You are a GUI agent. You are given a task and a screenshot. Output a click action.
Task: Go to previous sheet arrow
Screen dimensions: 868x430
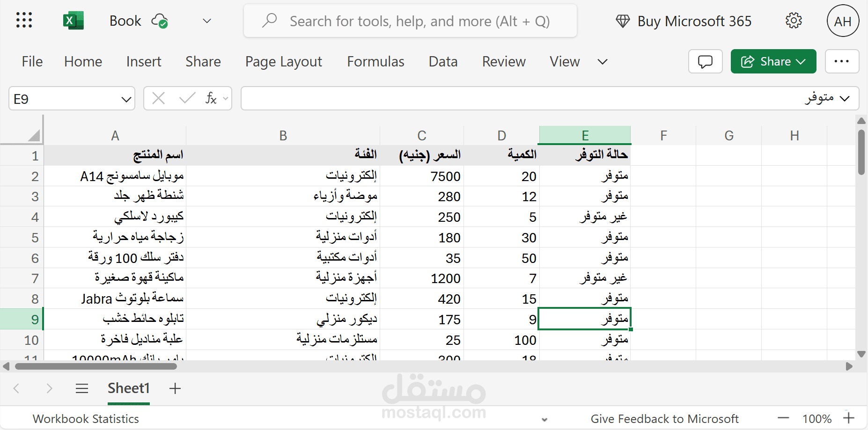16,388
